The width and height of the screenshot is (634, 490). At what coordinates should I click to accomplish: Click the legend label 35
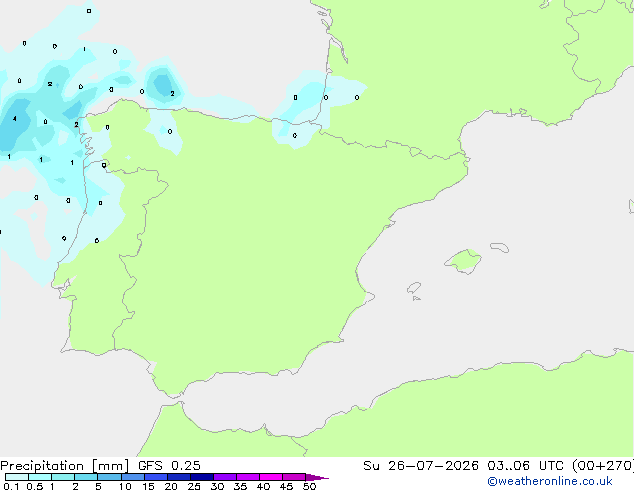coord(240,486)
